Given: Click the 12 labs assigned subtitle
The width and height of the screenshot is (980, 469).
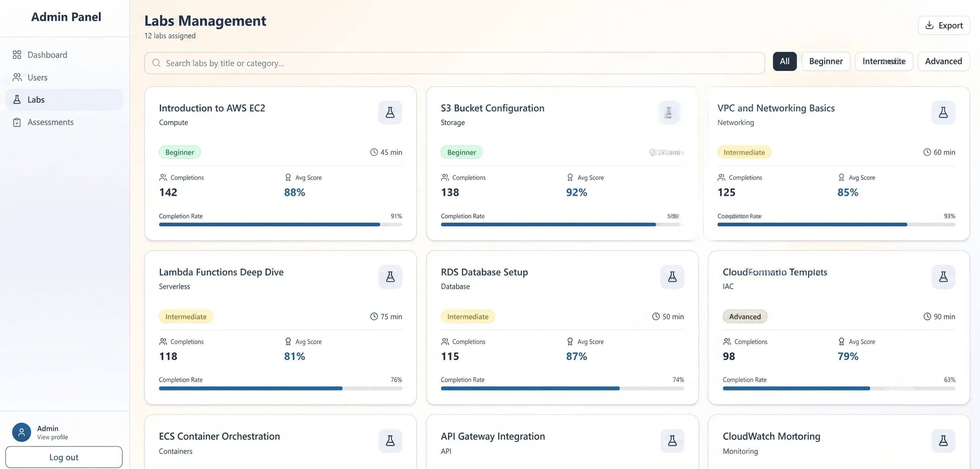Looking at the screenshot, I should tap(170, 36).
